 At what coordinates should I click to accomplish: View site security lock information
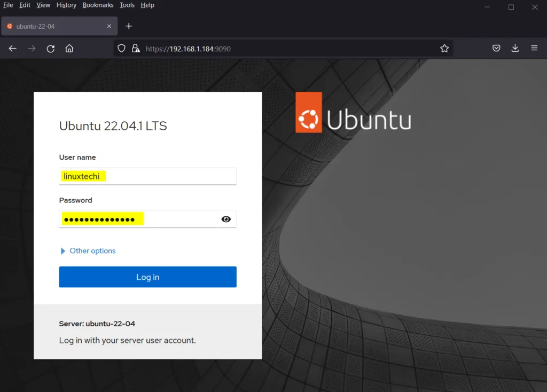coord(136,49)
